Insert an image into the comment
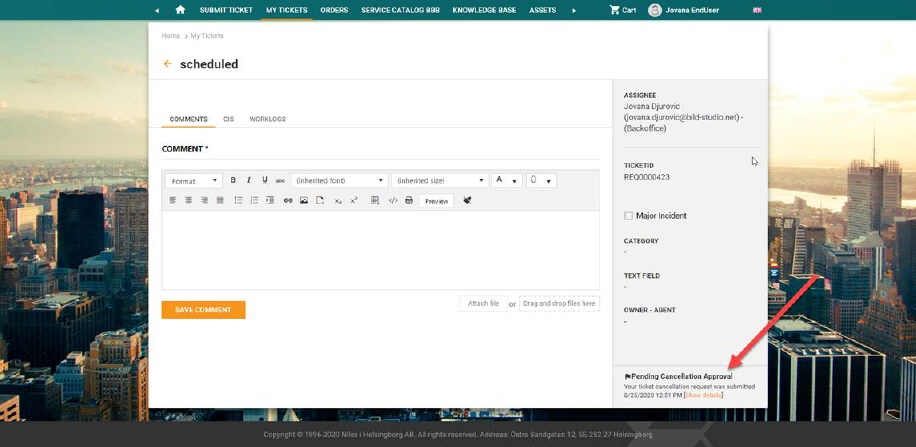 [304, 201]
